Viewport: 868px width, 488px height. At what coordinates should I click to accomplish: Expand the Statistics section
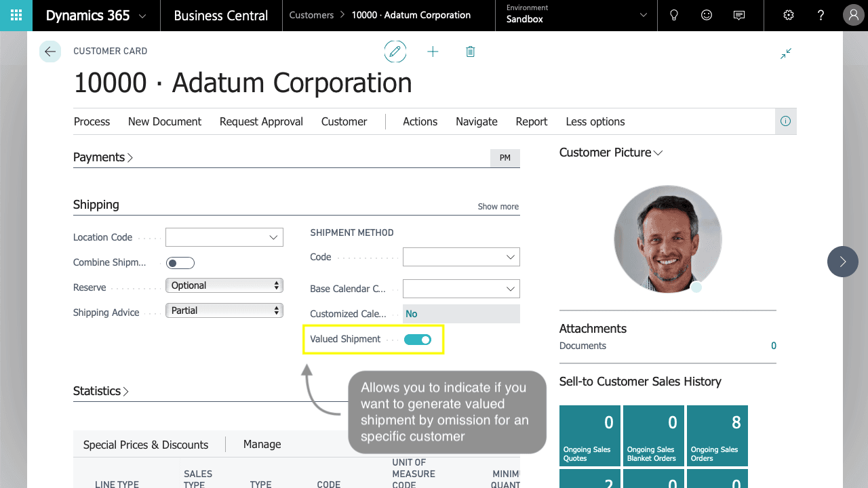101,391
